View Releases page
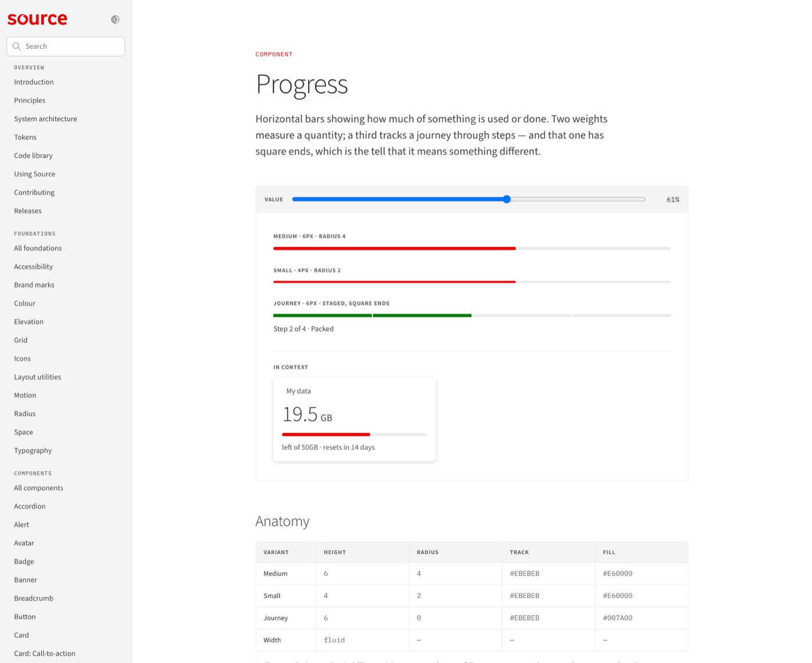This screenshot has width=812, height=663. click(28, 211)
